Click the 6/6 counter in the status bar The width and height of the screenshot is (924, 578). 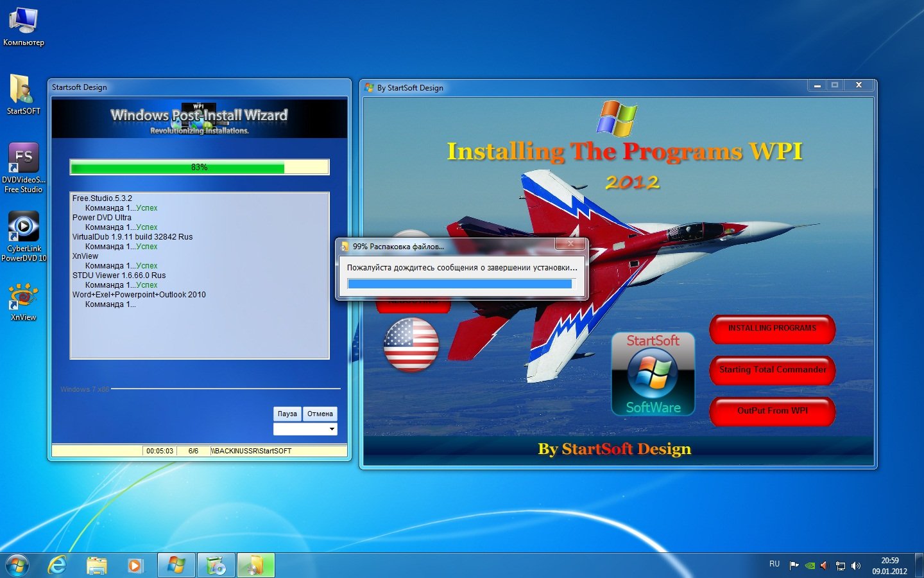tap(193, 451)
